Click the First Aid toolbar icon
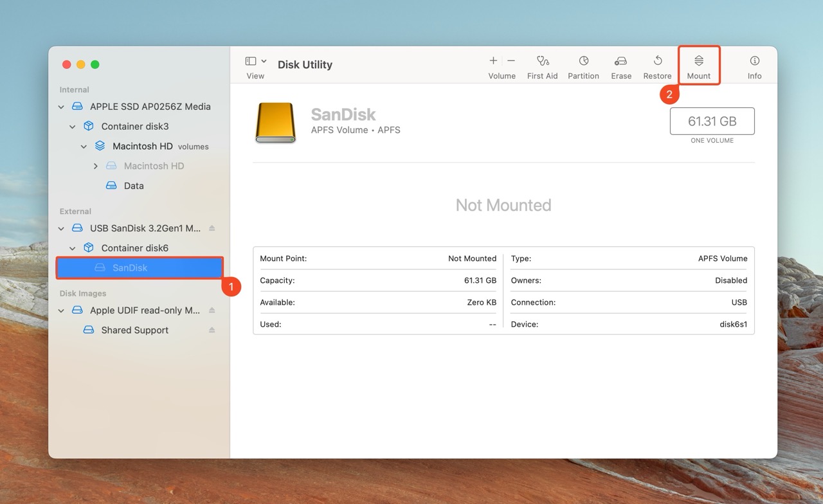This screenshot has height=504, width=823. coord(542,61)
